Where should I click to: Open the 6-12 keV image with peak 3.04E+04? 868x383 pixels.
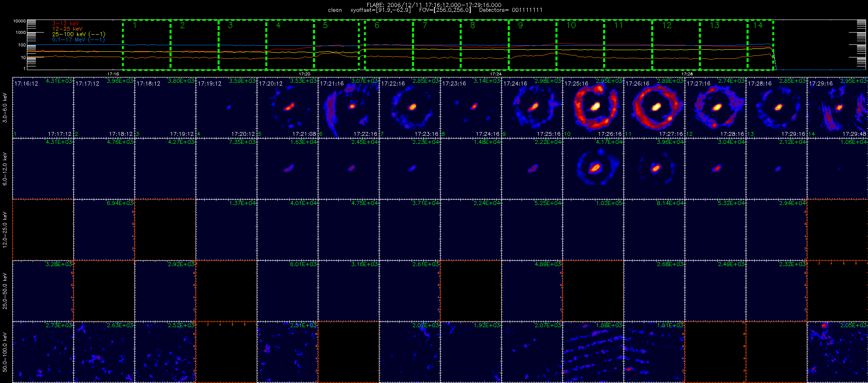(x=715, y=169)
